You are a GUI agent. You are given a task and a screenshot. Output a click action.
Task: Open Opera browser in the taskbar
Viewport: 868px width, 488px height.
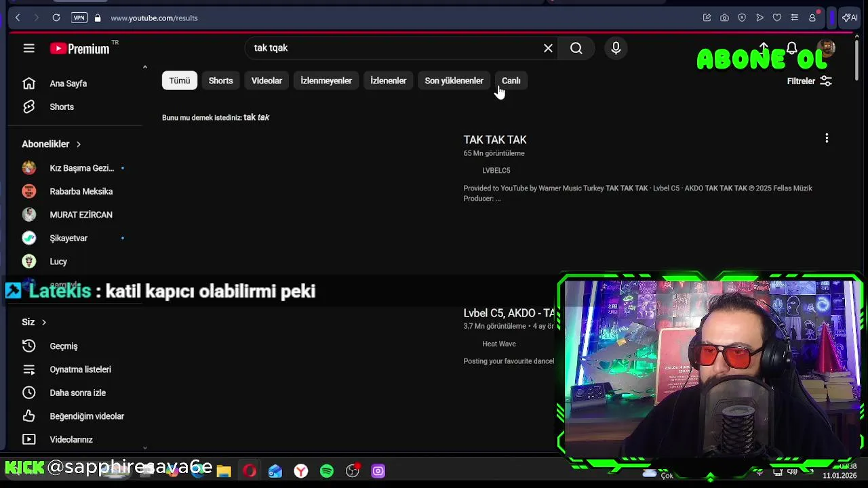click(250, 470)
